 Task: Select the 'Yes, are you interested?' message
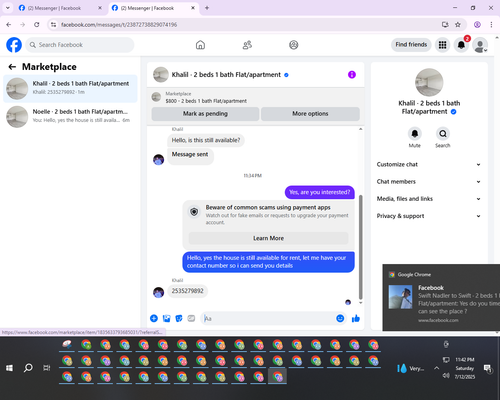(319, 192)
